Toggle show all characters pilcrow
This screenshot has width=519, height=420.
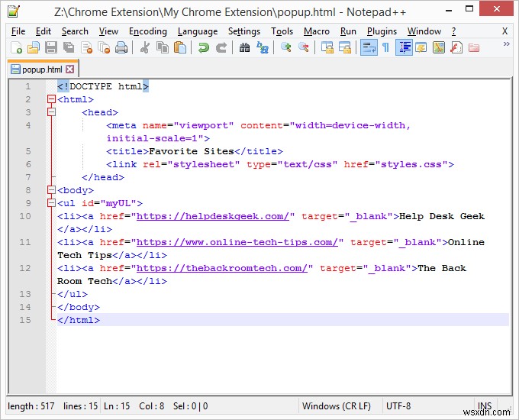pos(386,47)
